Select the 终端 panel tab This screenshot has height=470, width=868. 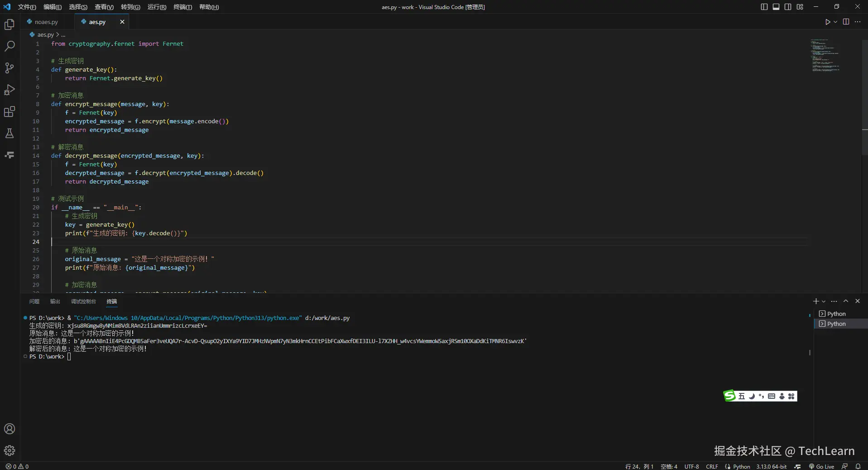[x=112, y=301]
